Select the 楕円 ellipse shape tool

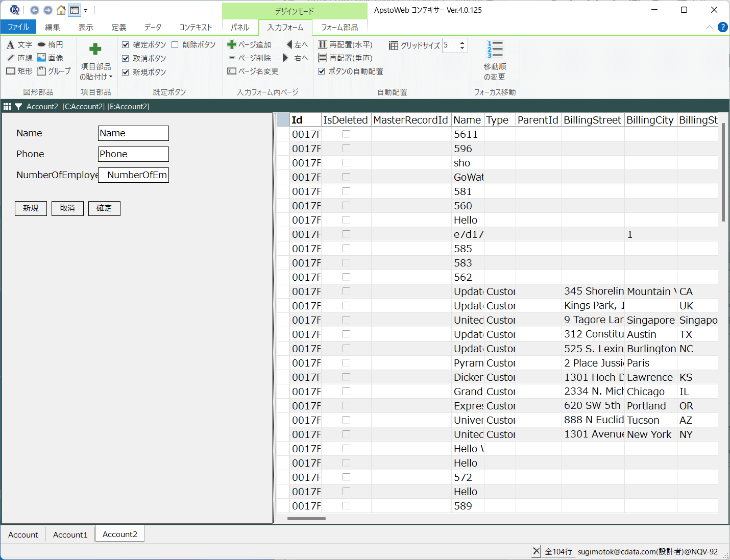point(50,45)
